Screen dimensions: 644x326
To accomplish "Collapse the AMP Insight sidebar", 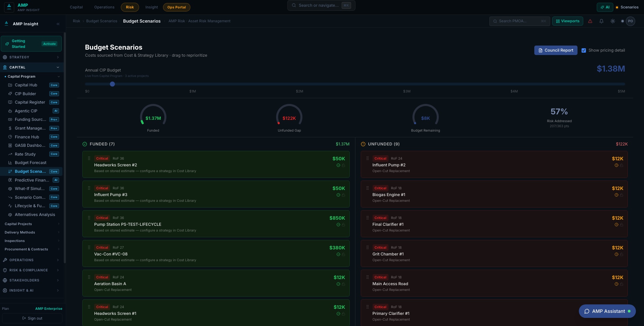I will (58, 24).
